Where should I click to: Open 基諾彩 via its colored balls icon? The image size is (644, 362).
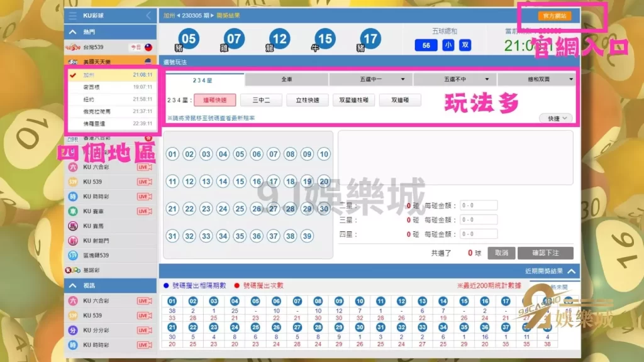tap(73, 270)
